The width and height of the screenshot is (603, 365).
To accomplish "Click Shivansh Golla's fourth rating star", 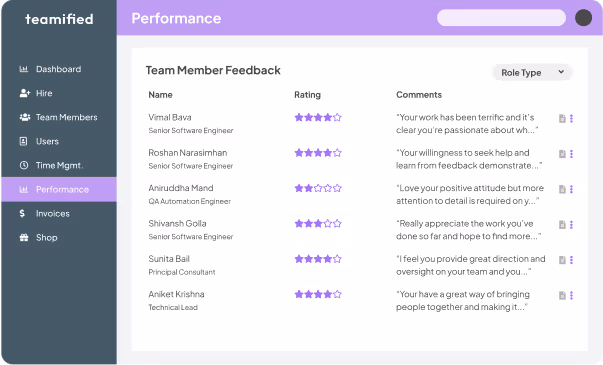I will tap(328, 223).
